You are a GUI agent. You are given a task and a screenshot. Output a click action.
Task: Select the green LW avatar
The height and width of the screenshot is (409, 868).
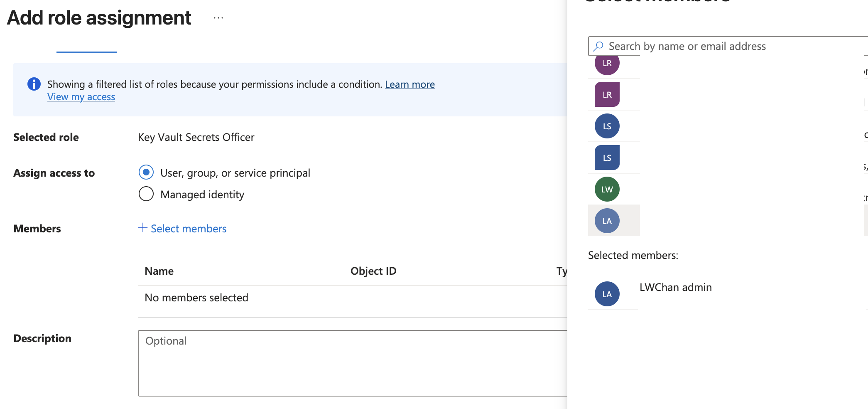[x=607, y=189]
